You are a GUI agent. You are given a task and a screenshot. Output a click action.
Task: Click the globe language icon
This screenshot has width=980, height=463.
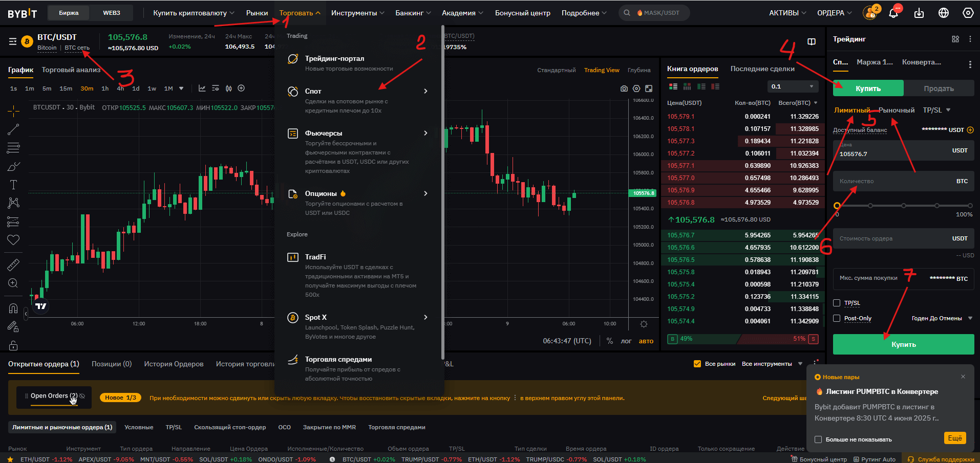(944, 13)
